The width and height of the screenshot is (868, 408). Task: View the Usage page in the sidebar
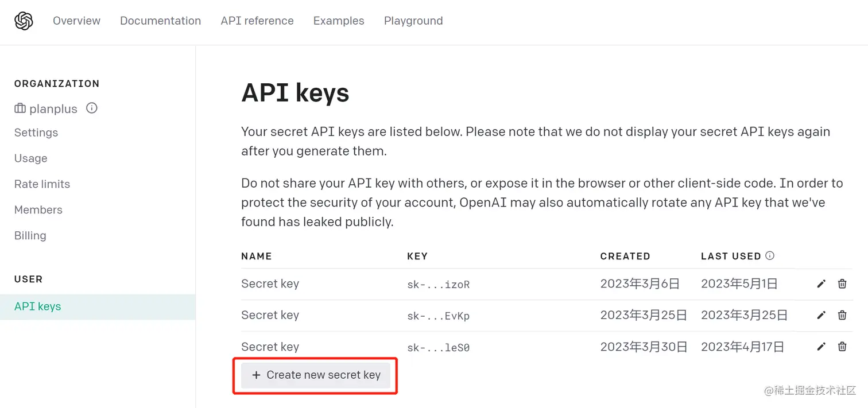31,158
